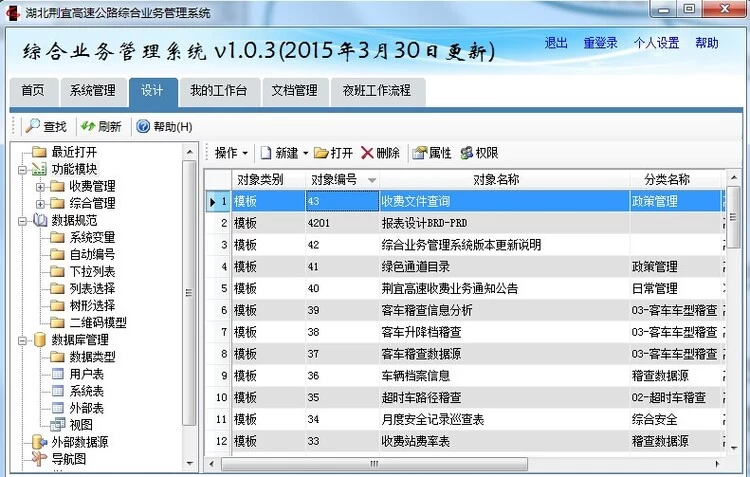The height and width of the screenshot is (477, 750).
Task: Switch to the 系统管理 tab
Action: tap(92, 91)
